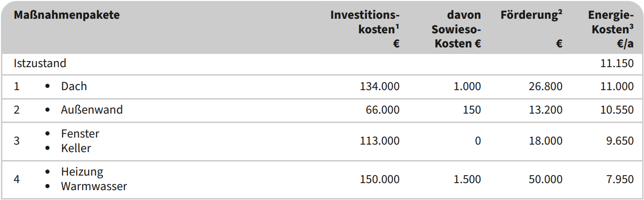Screen dimensions: 644x200
Task: Click Außenwand Sowieso-Kosten value 150
Action: [472, 110]
